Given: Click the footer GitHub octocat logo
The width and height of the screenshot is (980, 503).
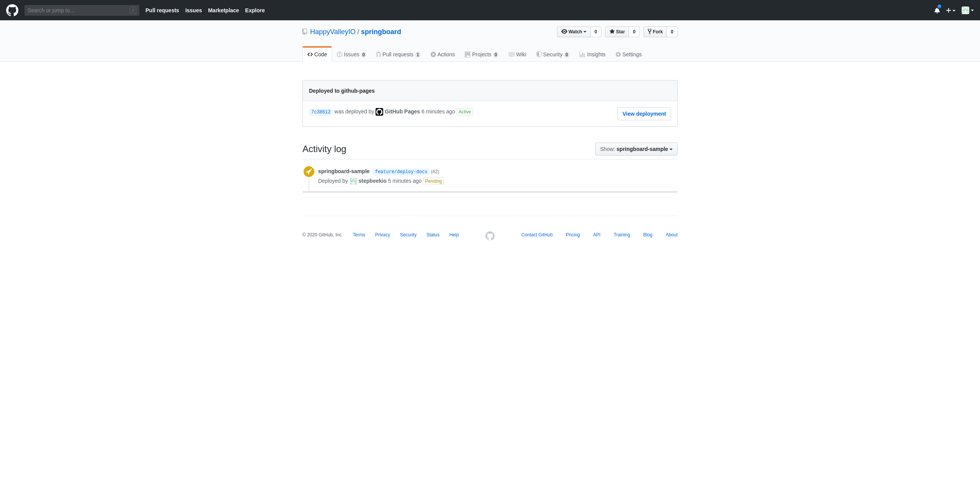Looking at the screenshot, I should (490, 236).
